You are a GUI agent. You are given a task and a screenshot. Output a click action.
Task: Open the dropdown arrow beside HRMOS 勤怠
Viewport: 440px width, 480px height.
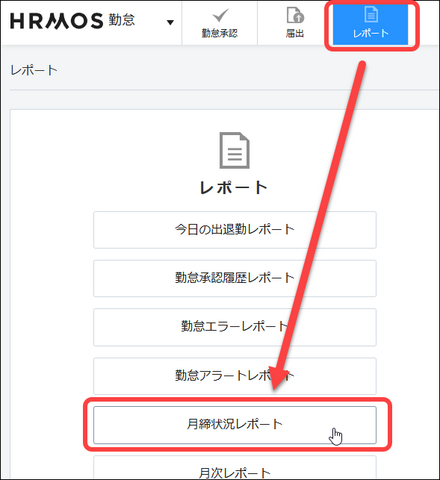[170, 22]
